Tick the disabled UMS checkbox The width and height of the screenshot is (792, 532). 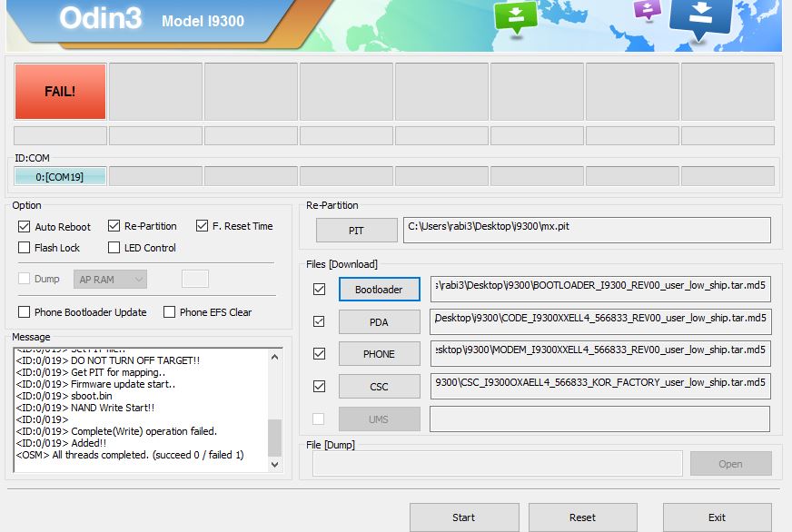(318, 419)
